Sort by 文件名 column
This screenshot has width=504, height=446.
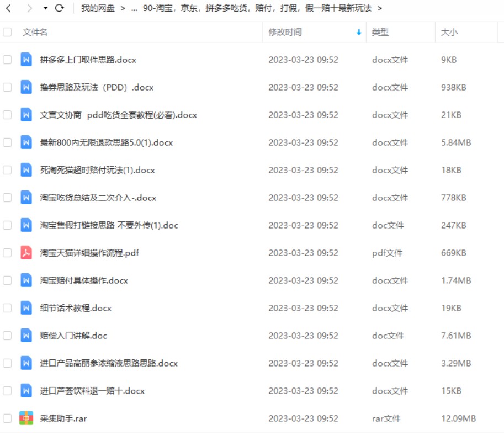pyautogui.click(x=35, y=32)
